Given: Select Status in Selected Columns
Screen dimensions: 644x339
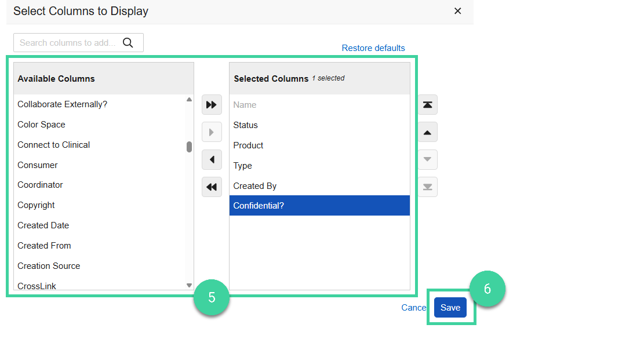Looking at the screenshot, I should (x=319, y=125).
